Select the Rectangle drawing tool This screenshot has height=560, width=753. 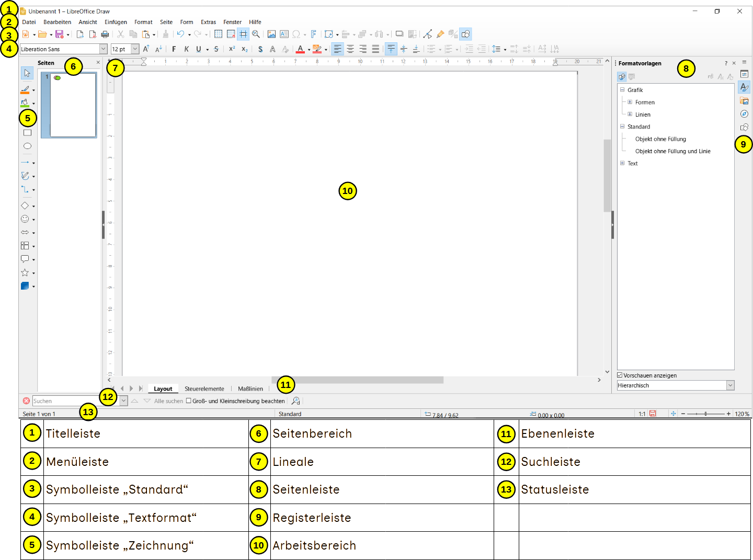click(x=28, y=133)
